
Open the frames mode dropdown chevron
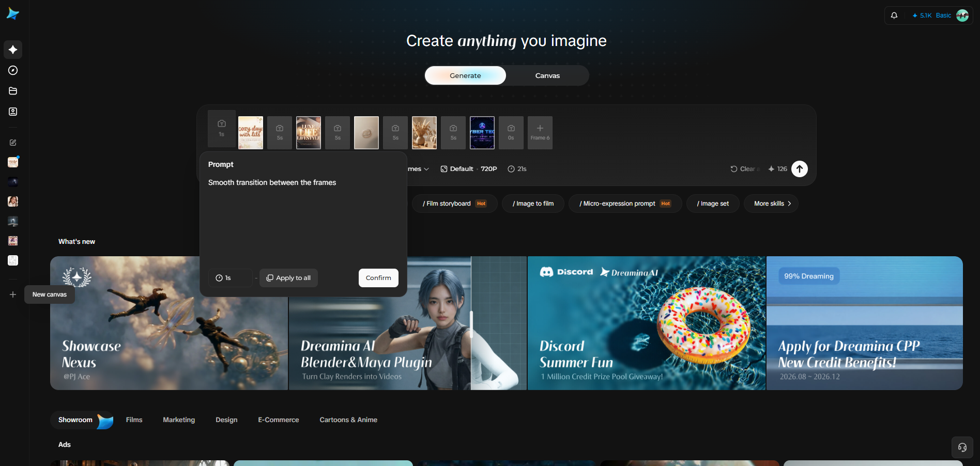[x=426, y=169]
